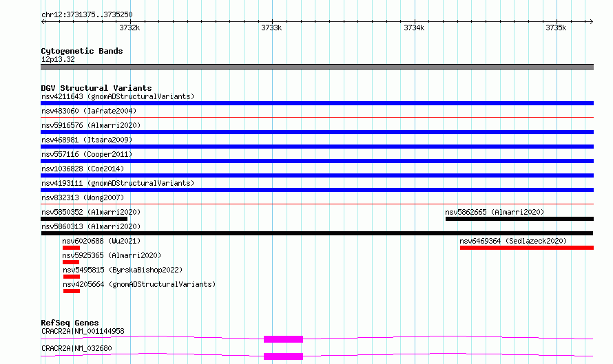Open variant nsv5495815 (ByrskaBishop2022) label

point(123,270)
